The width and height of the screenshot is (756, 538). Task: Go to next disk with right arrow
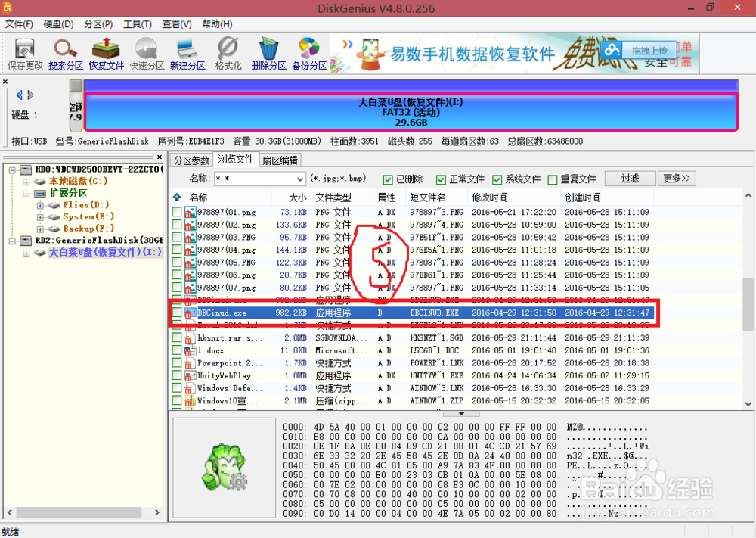click(31, 95)
